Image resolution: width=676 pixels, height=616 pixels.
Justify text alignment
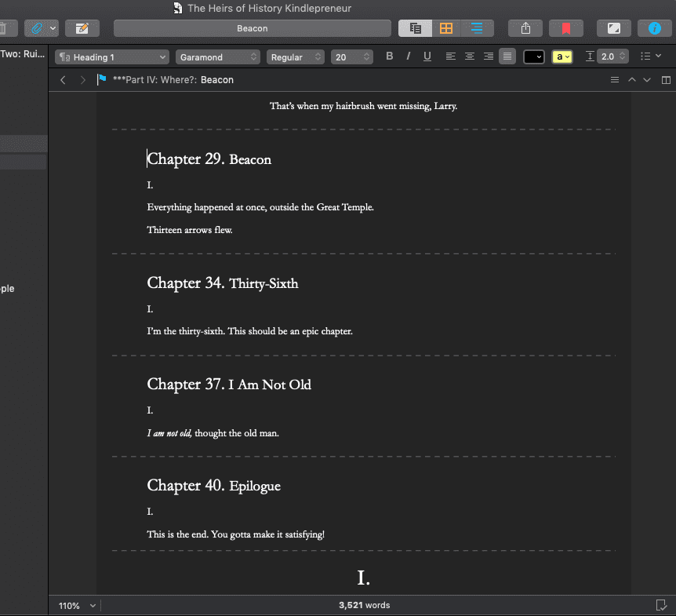point(507,56)
